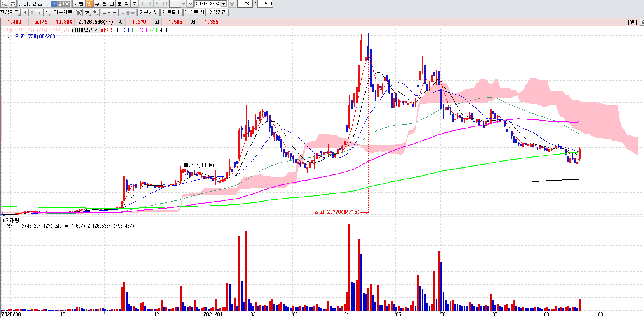Click the refresh/rotate arrows icon beside search
The image size is (644, 318).
(13, 4)
